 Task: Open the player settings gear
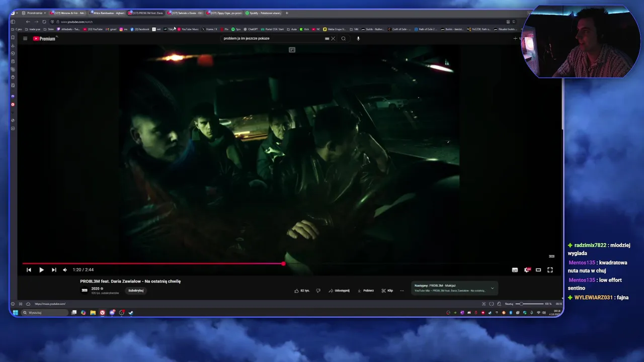(527, 270)
